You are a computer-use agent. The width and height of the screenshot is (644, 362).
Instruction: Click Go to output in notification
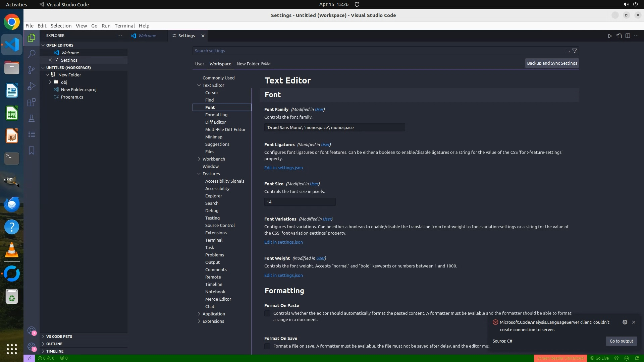[x=621, y=341]
